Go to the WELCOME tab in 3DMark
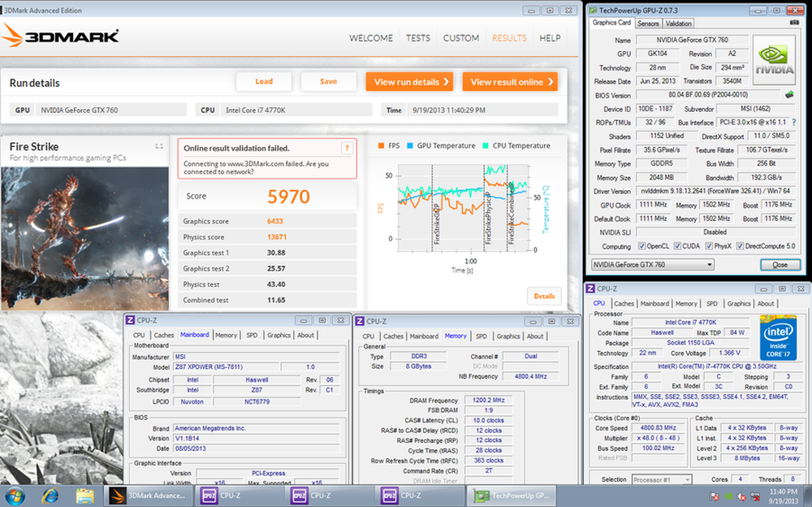 click(x=371, y=38)
